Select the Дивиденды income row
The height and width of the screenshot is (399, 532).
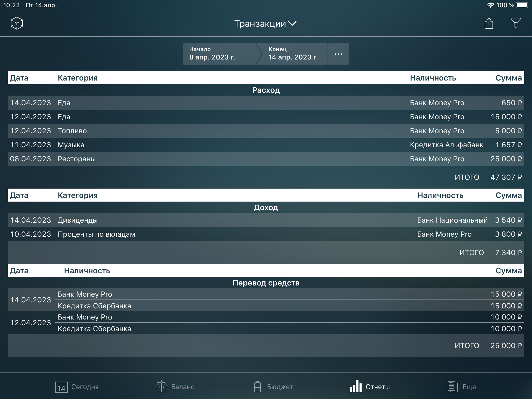[x=266, y=220]
